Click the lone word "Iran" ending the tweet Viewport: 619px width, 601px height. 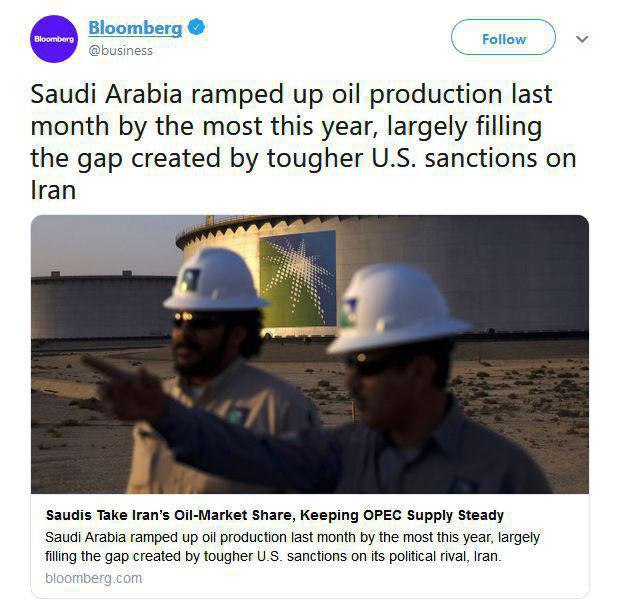click(53, 189)
